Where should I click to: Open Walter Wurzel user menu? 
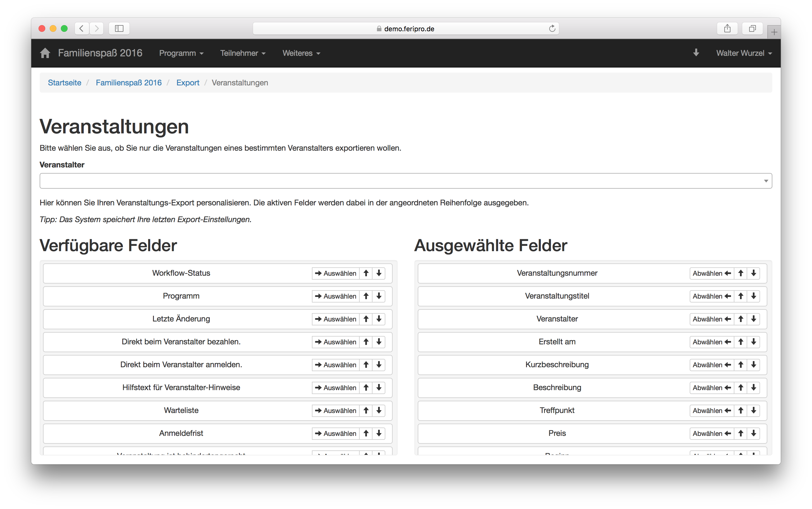pyautogui.click(x=744, y=53)
